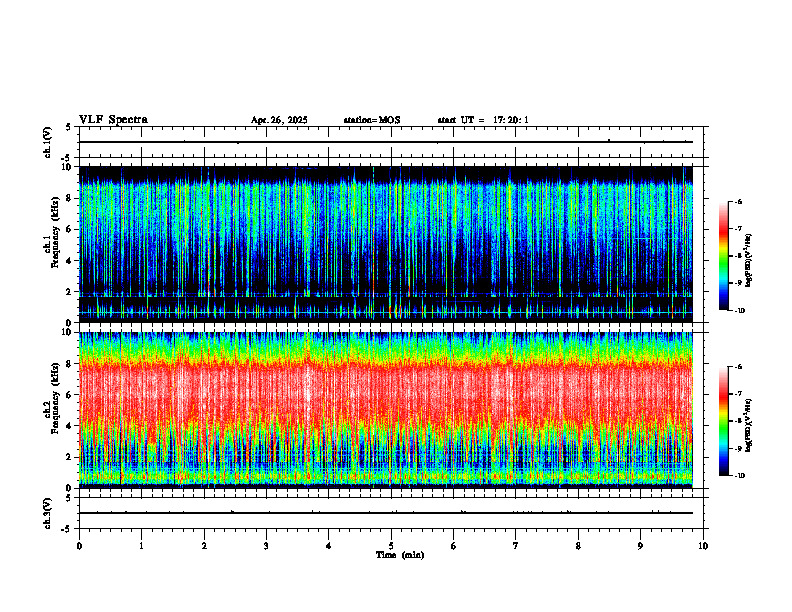Click the ch.1 voltage waveform trace
Viewport: 792px width, 612px height.
click(386, 142)
